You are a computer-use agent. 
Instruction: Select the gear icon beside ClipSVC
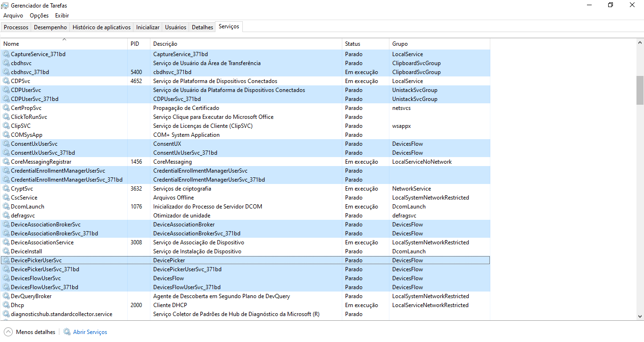6,126
